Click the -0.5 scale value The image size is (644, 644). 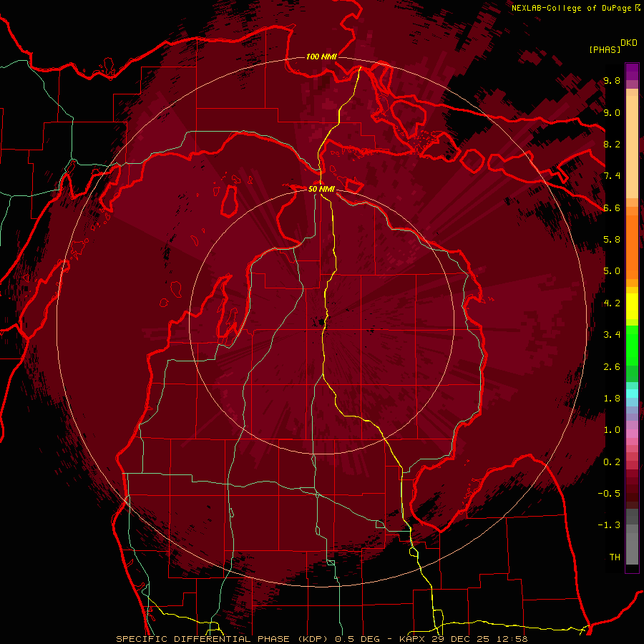[x=609, y=494]
